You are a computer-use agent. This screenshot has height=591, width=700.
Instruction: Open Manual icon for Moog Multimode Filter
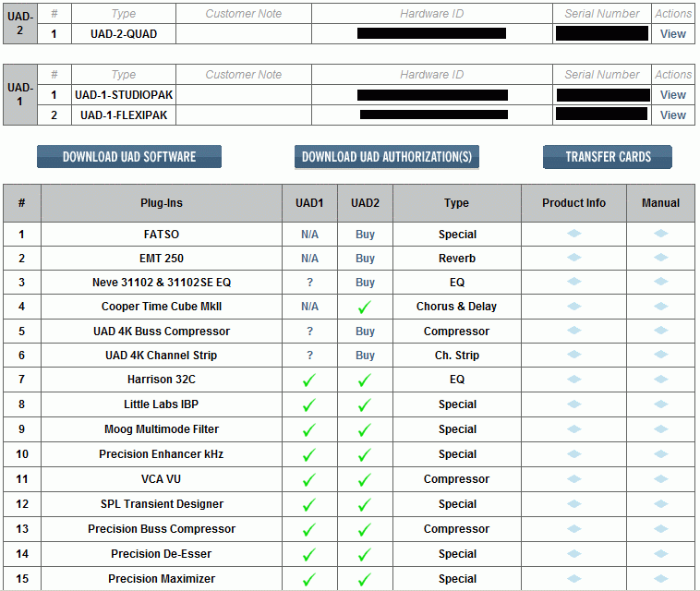pos(660,428)
